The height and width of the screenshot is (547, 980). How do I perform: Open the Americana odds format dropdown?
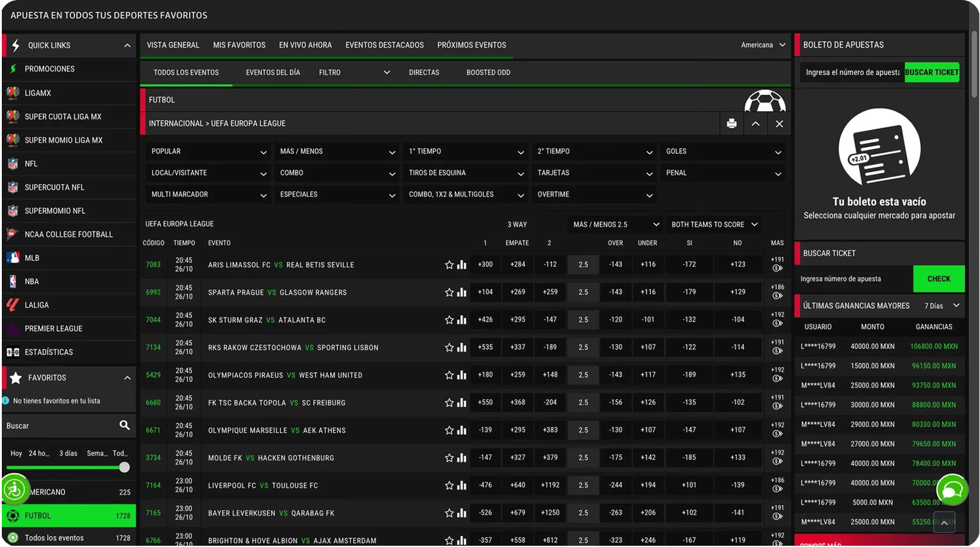tap(763, 45)
